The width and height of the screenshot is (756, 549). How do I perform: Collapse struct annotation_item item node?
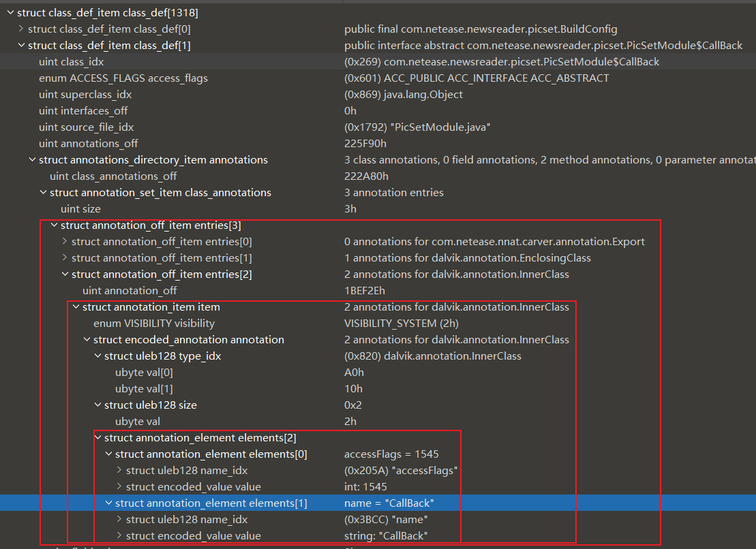point(76,307)
